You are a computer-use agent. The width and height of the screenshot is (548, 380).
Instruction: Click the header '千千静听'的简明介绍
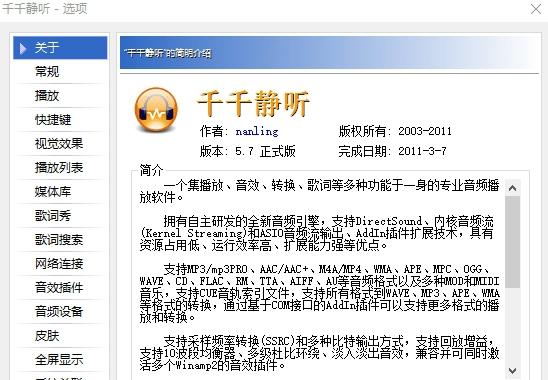168,53
